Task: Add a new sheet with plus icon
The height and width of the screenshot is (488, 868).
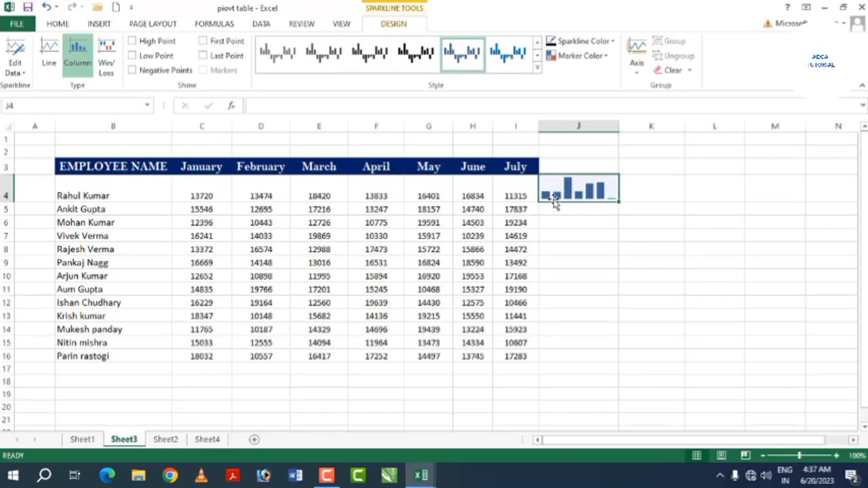Action: click(254, 439)
